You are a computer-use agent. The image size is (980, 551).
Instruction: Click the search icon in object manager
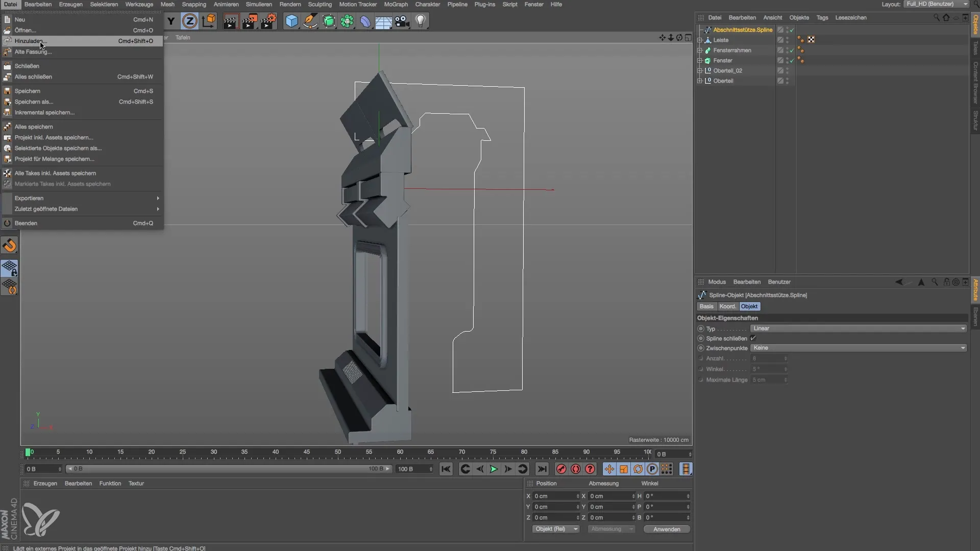pos(936,17)
